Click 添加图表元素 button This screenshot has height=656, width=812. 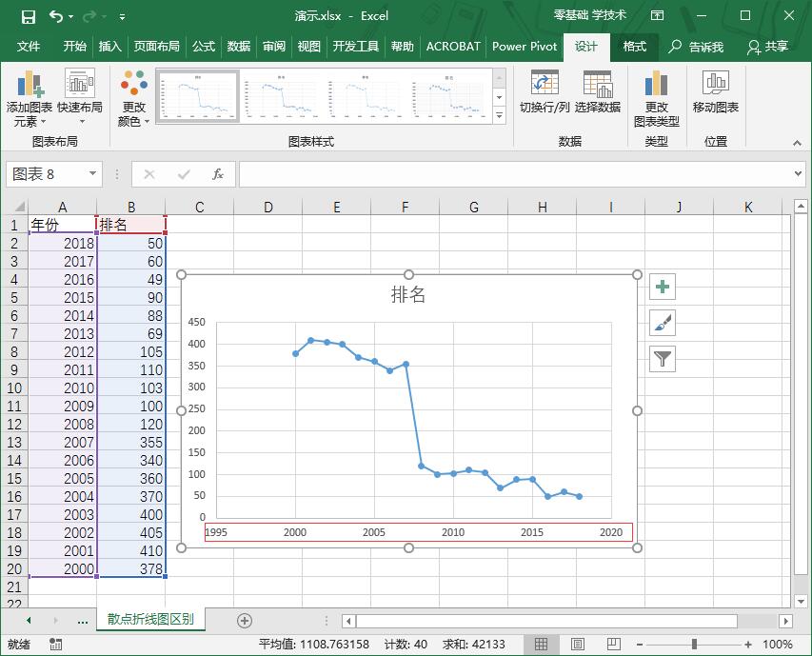(x=29, y=98)
